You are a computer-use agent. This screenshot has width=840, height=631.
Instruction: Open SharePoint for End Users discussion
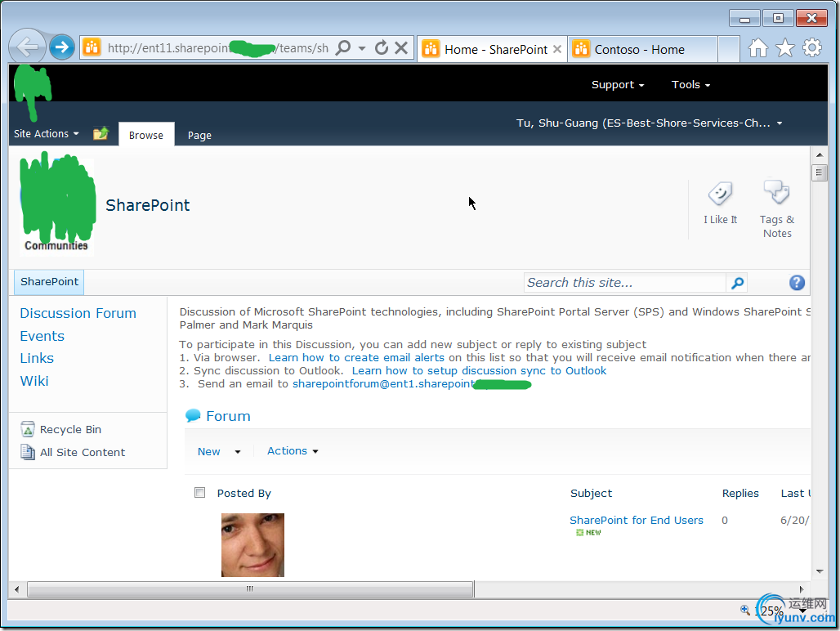[636, 520]
